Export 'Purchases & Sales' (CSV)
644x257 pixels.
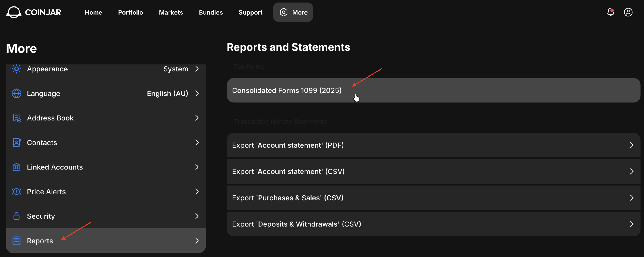click(x=433, y=198)
